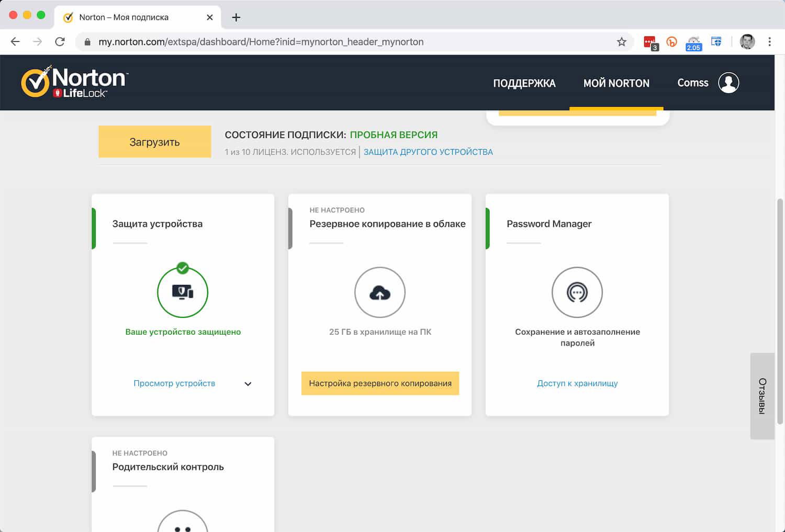This screenshot has width=785, height=532.
Task: Click 1 из 10 ЛИЦЕНЗ. ИСПОЛЬЗУЕТСЯ text
Action: coord(290,152)
